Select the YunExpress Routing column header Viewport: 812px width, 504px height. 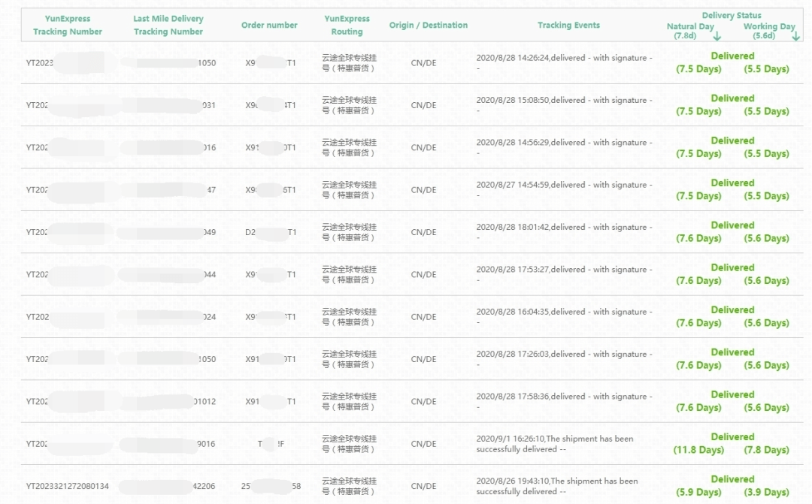[x=347, y=26]
